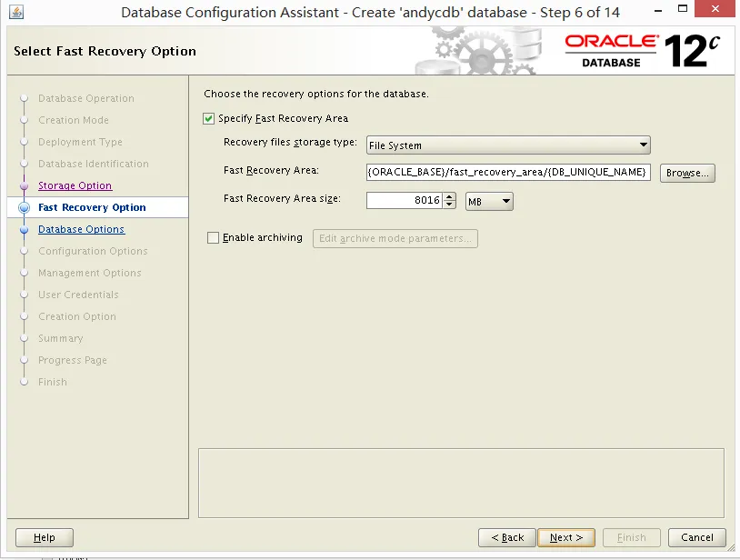Click Configuration Options step label

93,251
